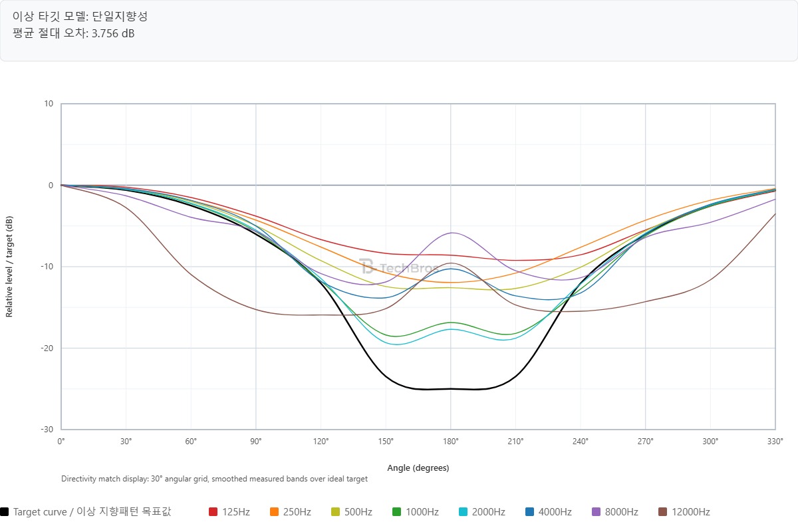The image size is (798, 532).
Task: Toggle the 4000Hz series label
Action: (x=555, y=512)
